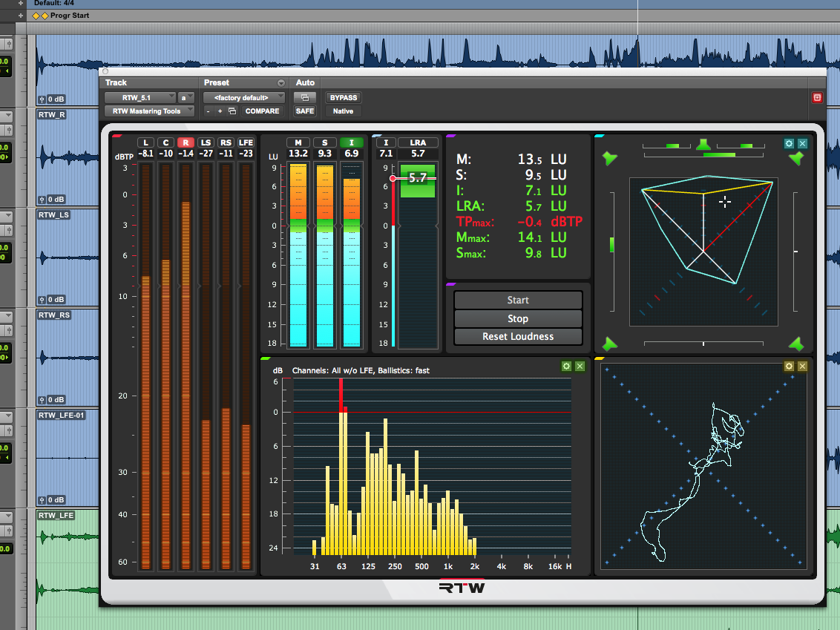Toggle the LFE channel peak label

(246, 142)
